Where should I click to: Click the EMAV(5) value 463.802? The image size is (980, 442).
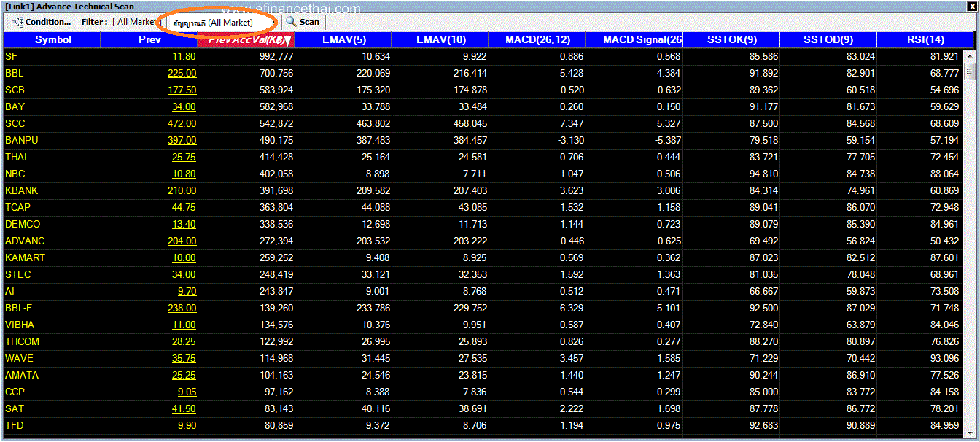point(373,123)
